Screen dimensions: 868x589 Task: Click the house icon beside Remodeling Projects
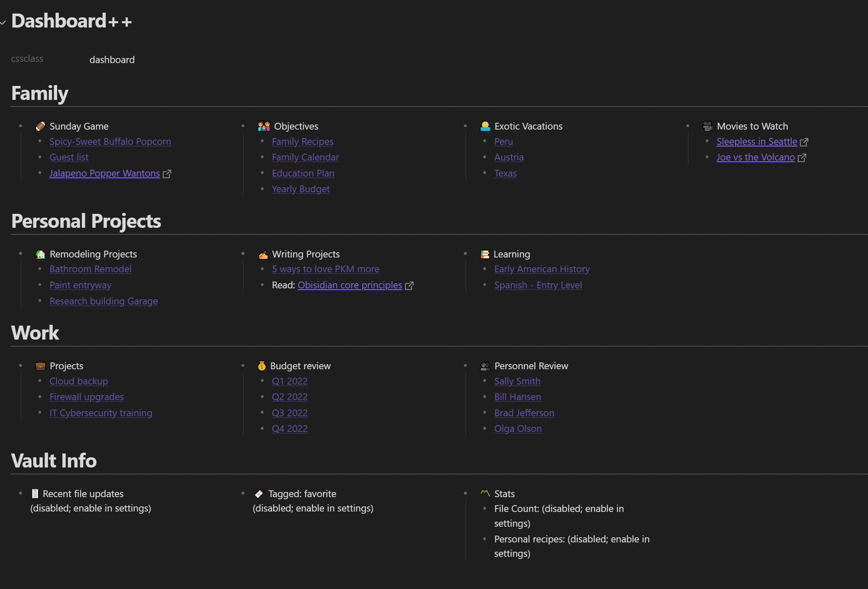(x=40, y=254)
